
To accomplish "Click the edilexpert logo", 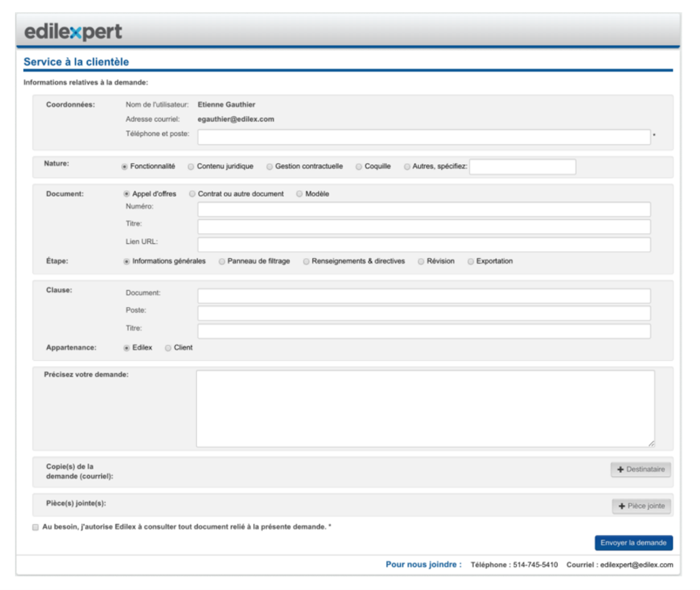I will (x=73, y=31).
